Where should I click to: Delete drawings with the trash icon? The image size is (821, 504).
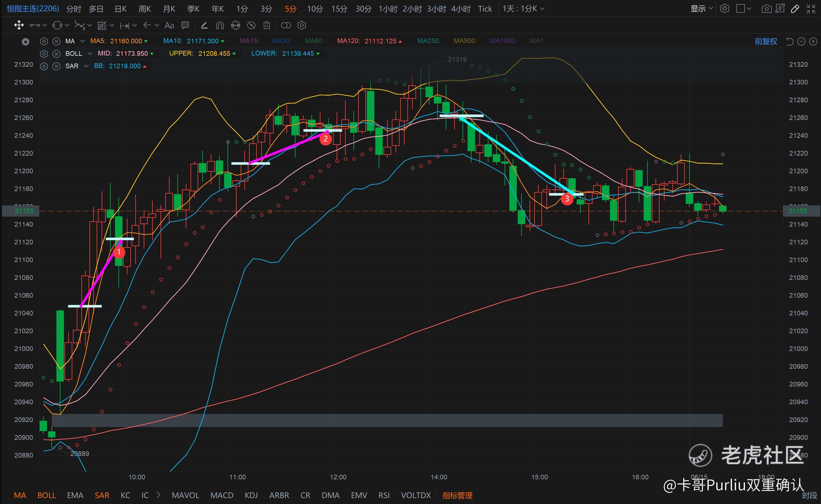pyautogui.click(x=267, y=25)
